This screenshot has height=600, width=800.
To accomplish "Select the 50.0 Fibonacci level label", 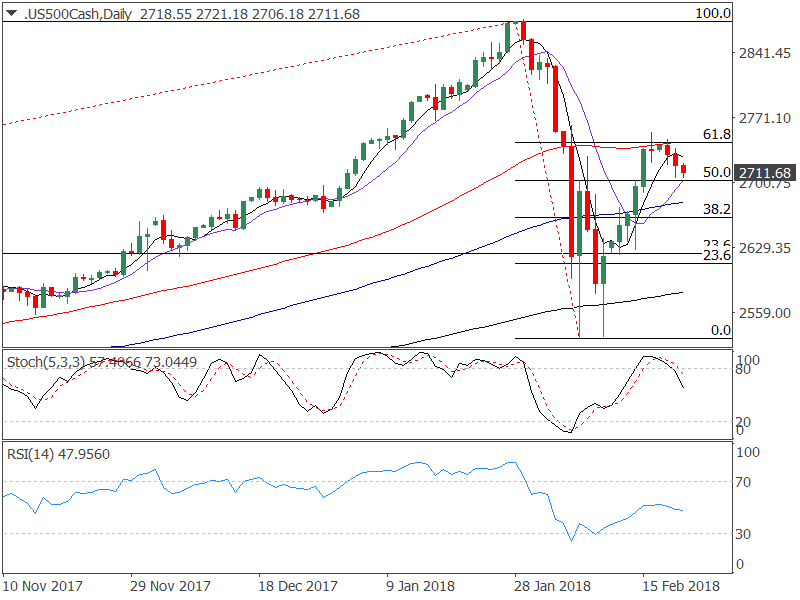I will [x=716, y=172].
